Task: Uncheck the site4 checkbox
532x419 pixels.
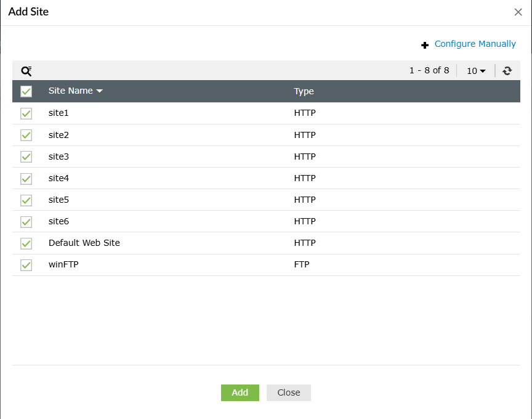Action: click(25, 177)
